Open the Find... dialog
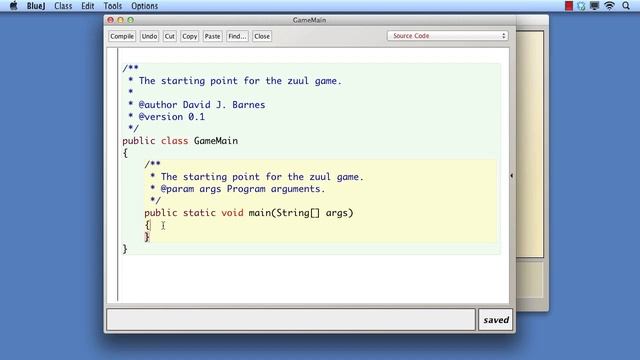 (x=237, y=36)
